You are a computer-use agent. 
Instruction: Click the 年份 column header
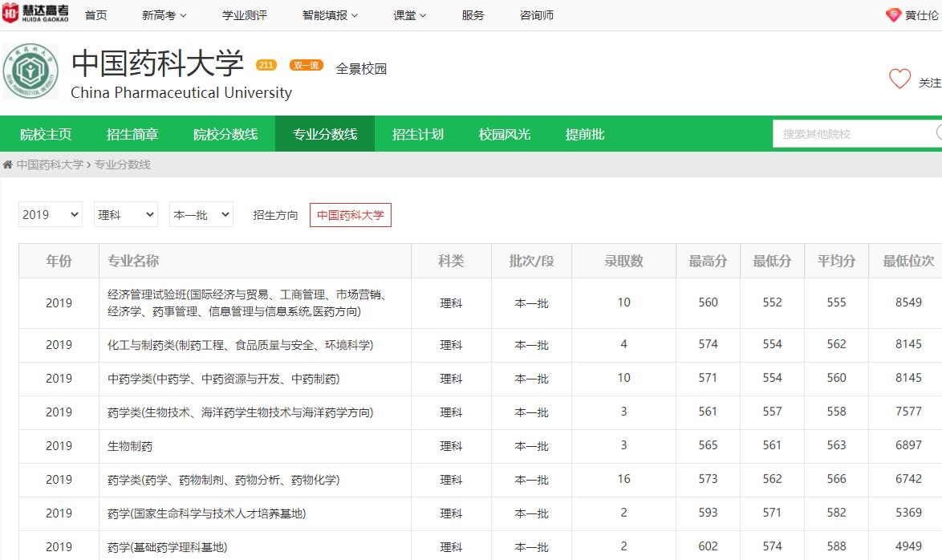59,261
